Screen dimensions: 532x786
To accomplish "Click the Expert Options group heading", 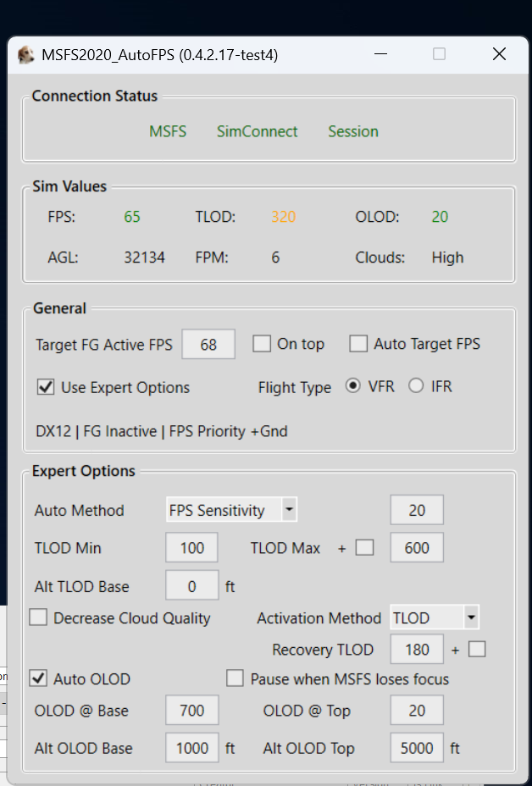I will (84, 471).
